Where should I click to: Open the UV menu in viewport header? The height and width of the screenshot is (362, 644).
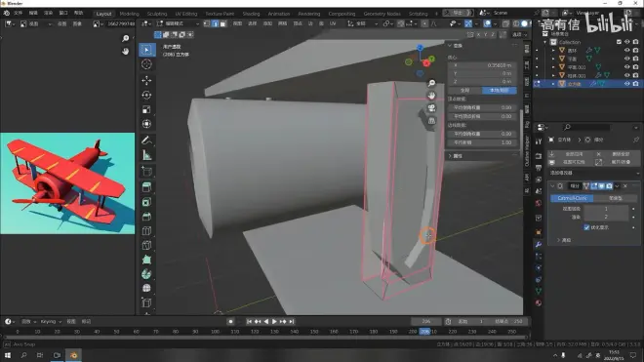point(333,23)
